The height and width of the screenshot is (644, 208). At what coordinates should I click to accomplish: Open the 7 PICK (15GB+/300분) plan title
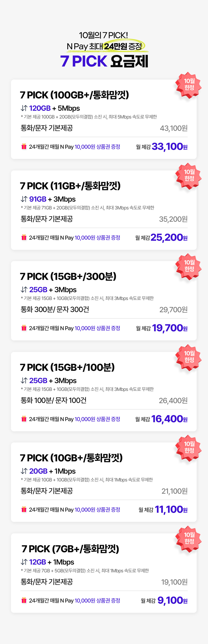68,276
